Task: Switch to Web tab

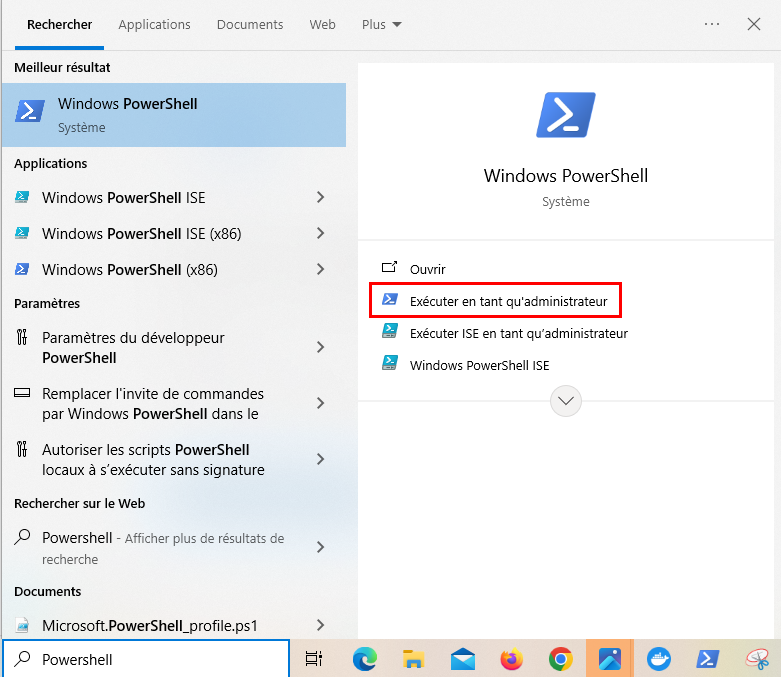Action: pyautogui.click(x=322, y=24)
